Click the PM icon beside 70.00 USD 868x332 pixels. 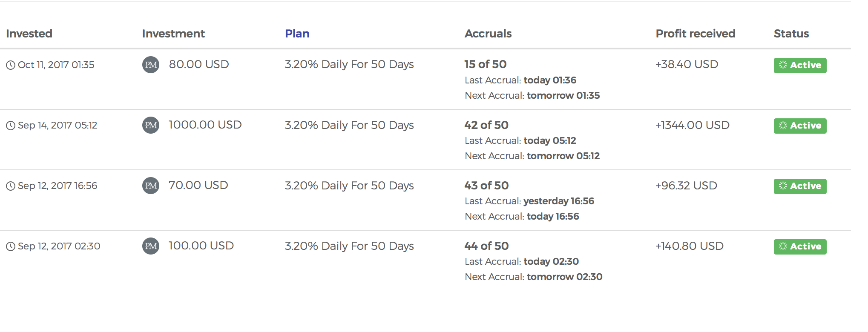coord(151,186)
